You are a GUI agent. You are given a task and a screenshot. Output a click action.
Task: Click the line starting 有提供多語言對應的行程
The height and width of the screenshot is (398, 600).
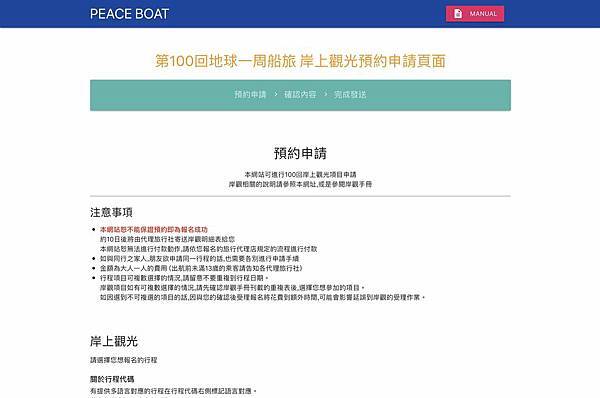point(173,391)
